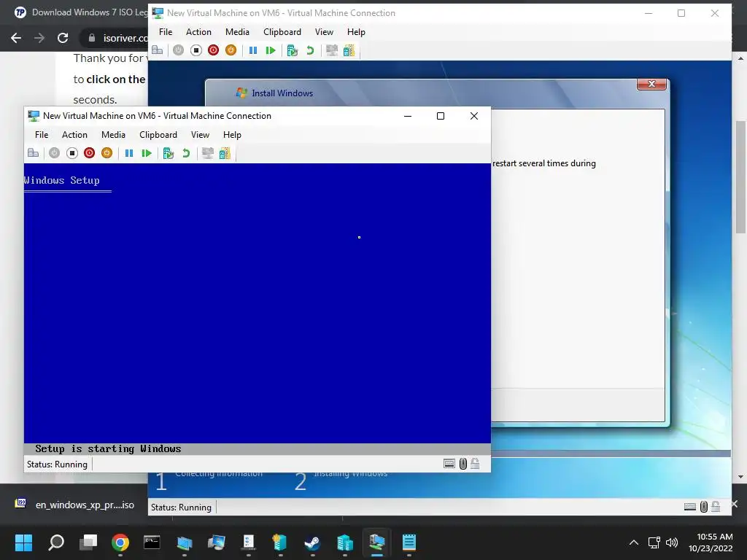Open View menu in back VM window
This screenshot has height=560, width=747.
(x=324, y=32)
